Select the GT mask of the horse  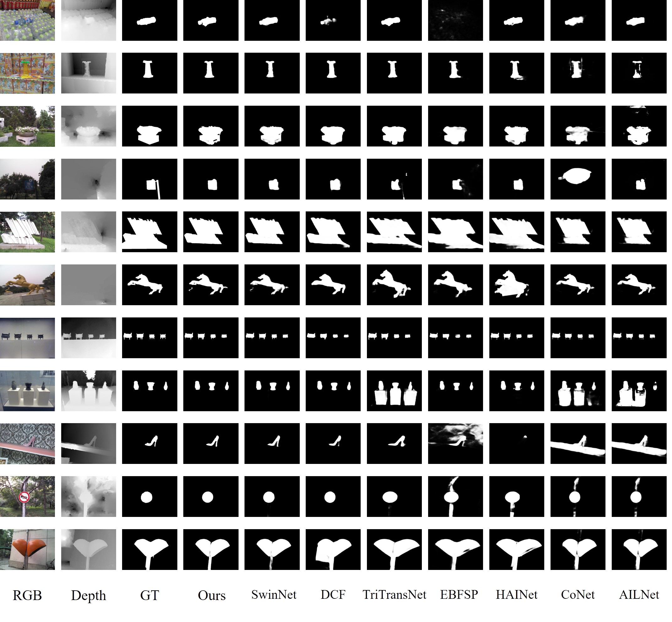pyautogui.click(x=149, y=285)
